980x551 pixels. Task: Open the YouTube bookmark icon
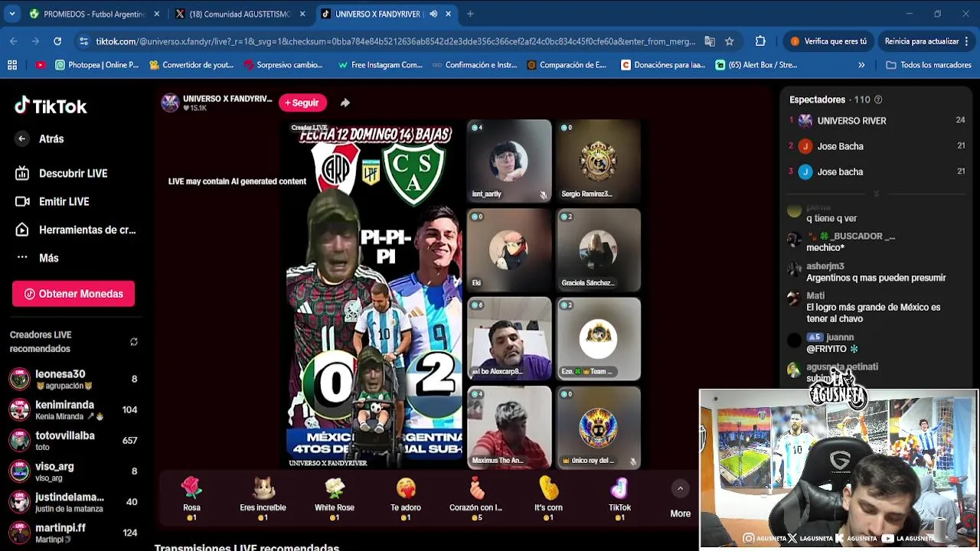click(x=40, y=65)
